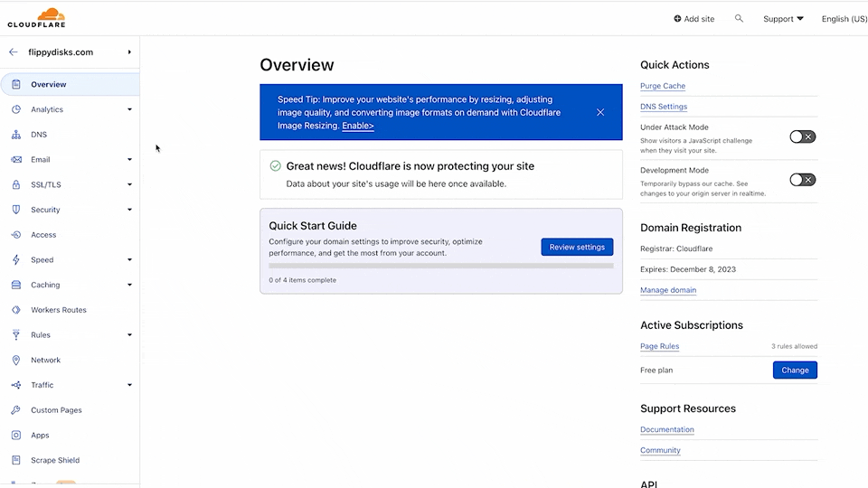Click the Manage domain link
The height and width of the screenshot is (488, 868).
(x=668, y=290)
